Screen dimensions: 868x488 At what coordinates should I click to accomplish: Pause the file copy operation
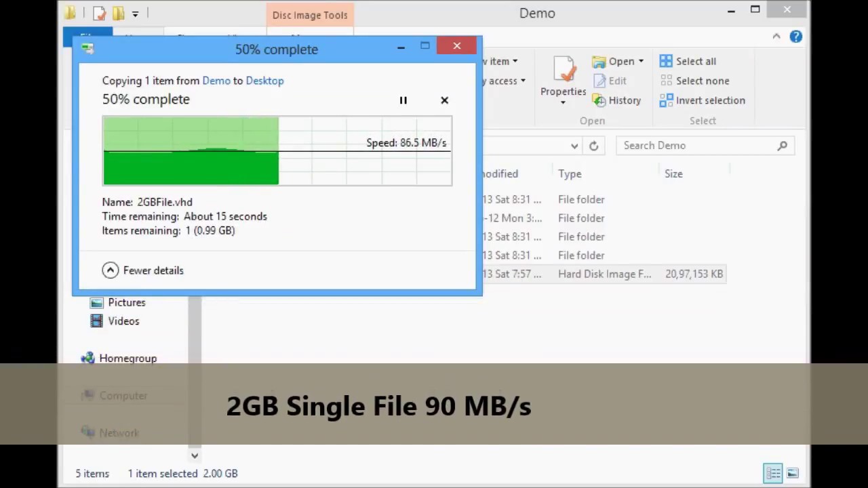[403, 100]
